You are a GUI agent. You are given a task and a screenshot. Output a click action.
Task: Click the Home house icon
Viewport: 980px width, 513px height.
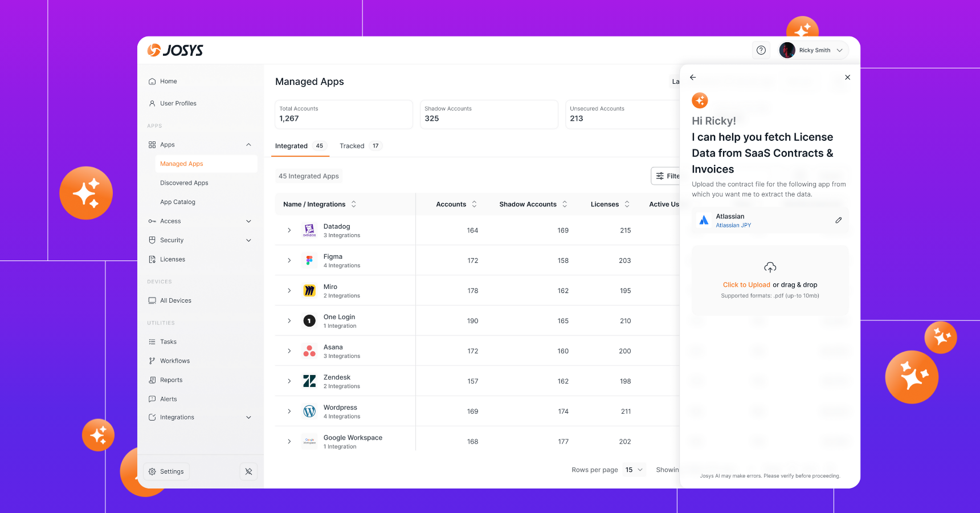(152, 82)
